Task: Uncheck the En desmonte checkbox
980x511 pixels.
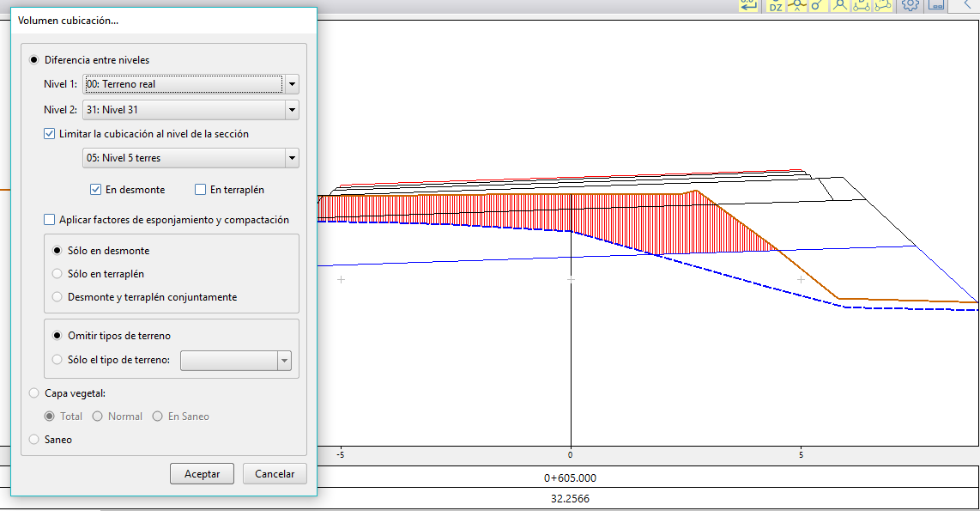Action: pos(96,190)
